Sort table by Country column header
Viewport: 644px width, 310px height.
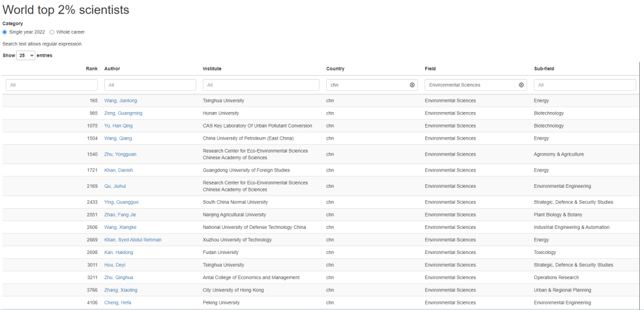coord(335,69)
